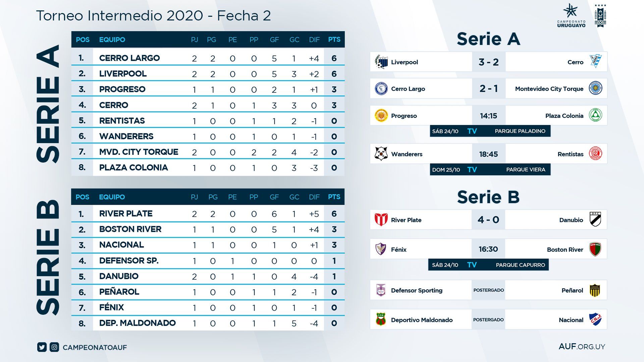This screenshot has width=644, height=362.
Task: Open the AUF.ORG.UY website link
Action: tap(582, 347)
